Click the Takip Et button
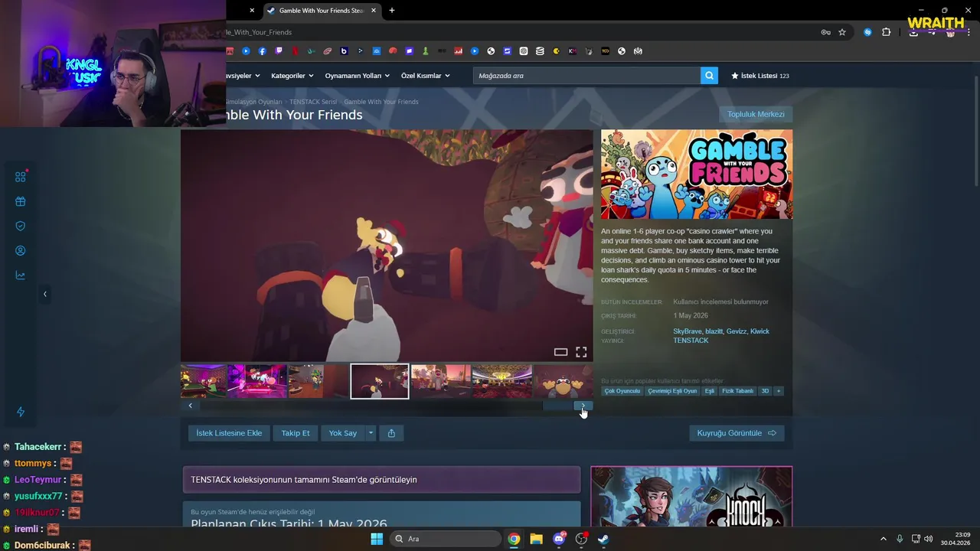This screenshot has width=980, height=551. tap(296, 433)
